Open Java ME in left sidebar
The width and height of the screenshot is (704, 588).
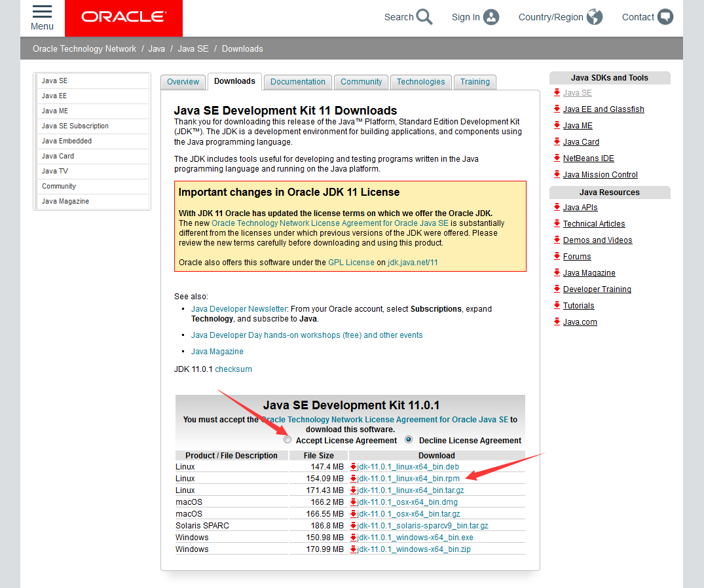(x=92, y=111)
